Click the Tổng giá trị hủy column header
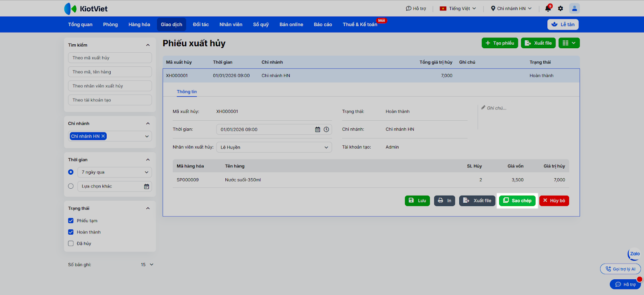The image size is (644, 295). [436, 62]
